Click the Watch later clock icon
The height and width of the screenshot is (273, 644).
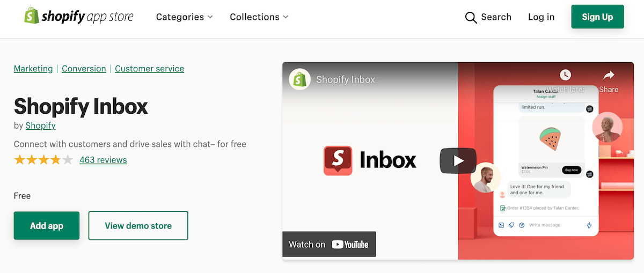pos(565,75)
